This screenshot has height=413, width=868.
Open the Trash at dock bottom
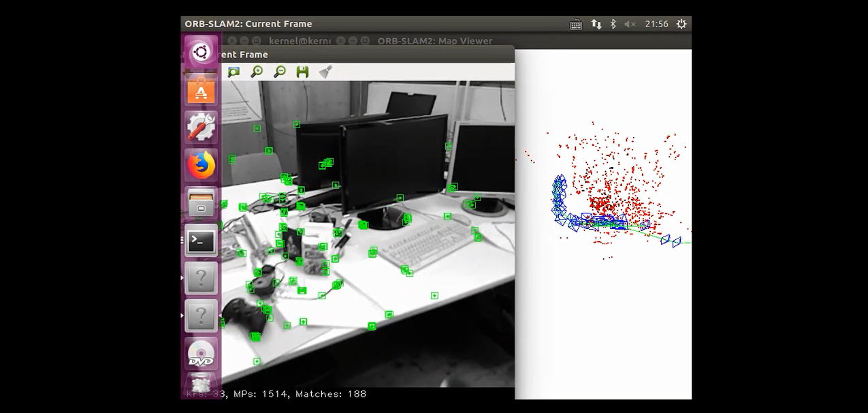201,384
